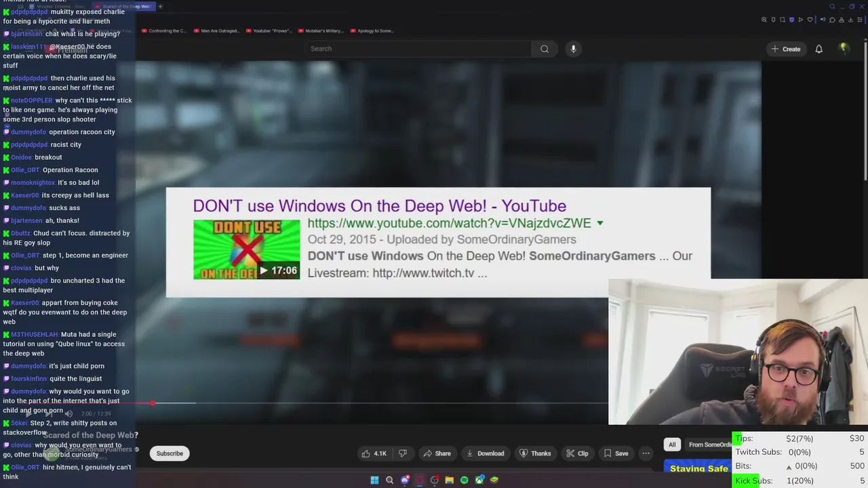868x488 pixels.
Task: Click the Clip button
Action: tap(577, 453)
